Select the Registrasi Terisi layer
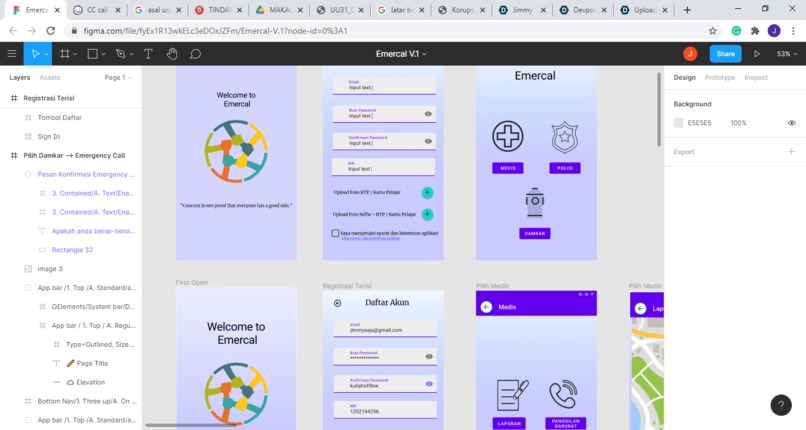 tap(49, 98)
